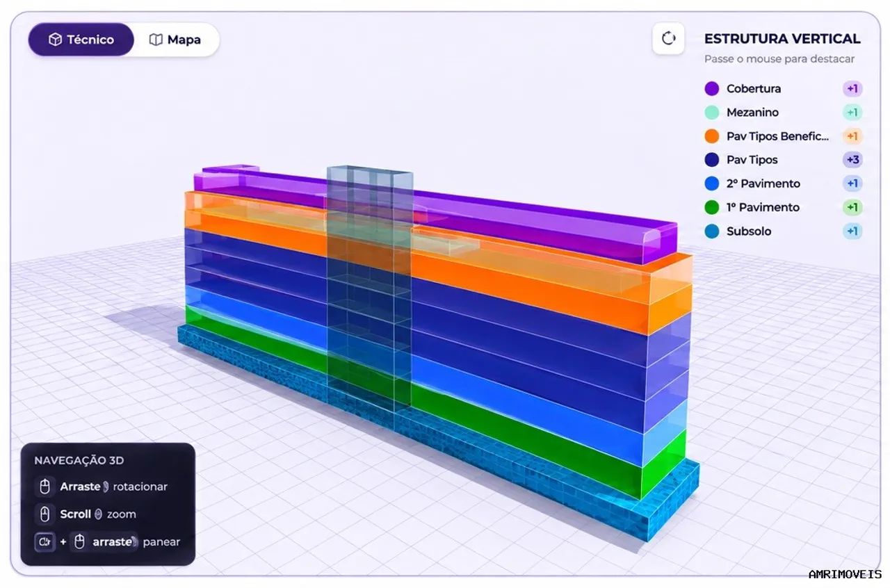The image size is (890, 588).
Task: Click the +1 badge next to 2º Pavimento
Action: point(852,183)
